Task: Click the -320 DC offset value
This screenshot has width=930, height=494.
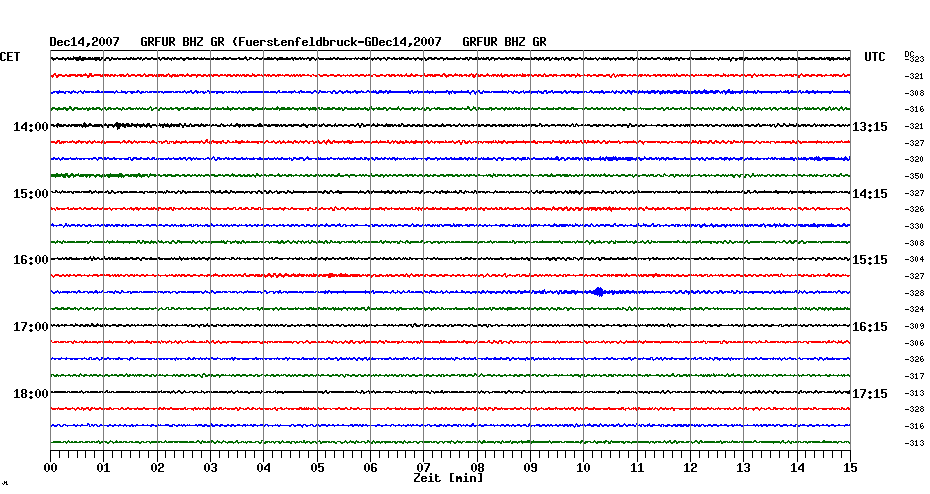Action: pos(915,160)
